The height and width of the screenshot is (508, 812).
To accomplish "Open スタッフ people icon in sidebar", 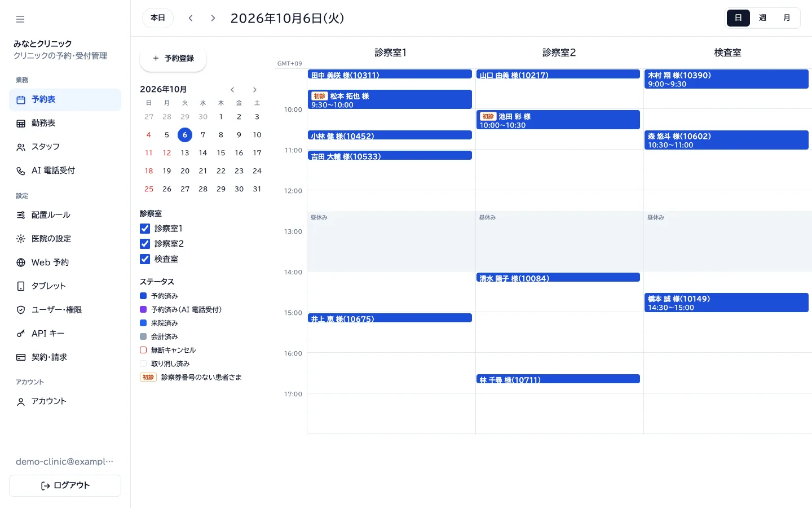I will pos(21,147).
